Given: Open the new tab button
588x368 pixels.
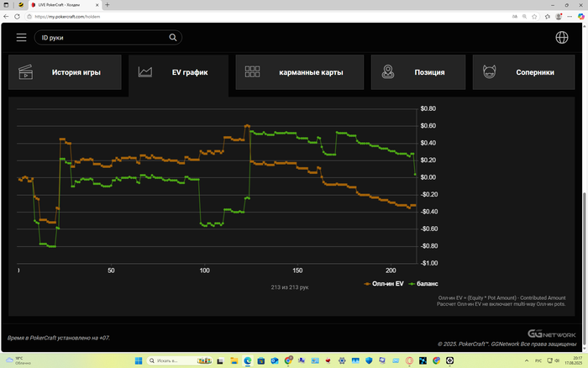Looking at the screenshot, I should (x=108, y=5).
